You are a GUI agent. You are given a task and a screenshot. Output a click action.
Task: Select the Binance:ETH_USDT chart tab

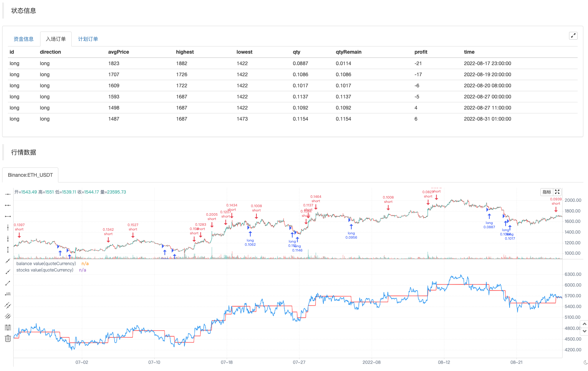(x=30, y=175)
